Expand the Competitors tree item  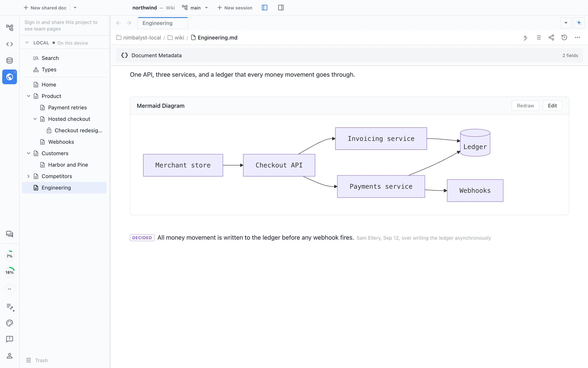pyautogui.click(x=28, y=176)
